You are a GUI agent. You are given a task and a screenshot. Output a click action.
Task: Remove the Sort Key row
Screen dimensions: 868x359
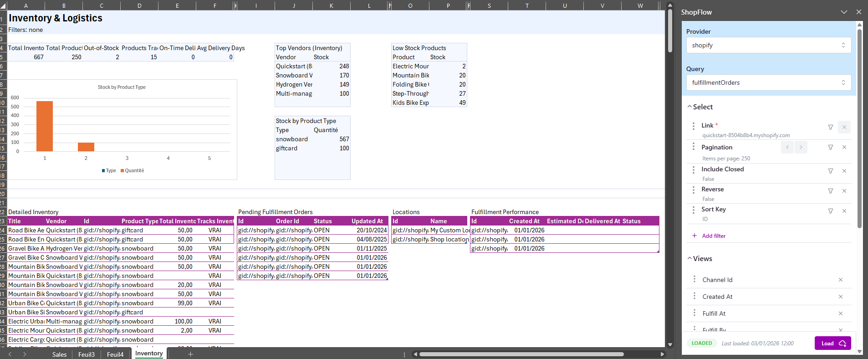click(x=844, y=211)
